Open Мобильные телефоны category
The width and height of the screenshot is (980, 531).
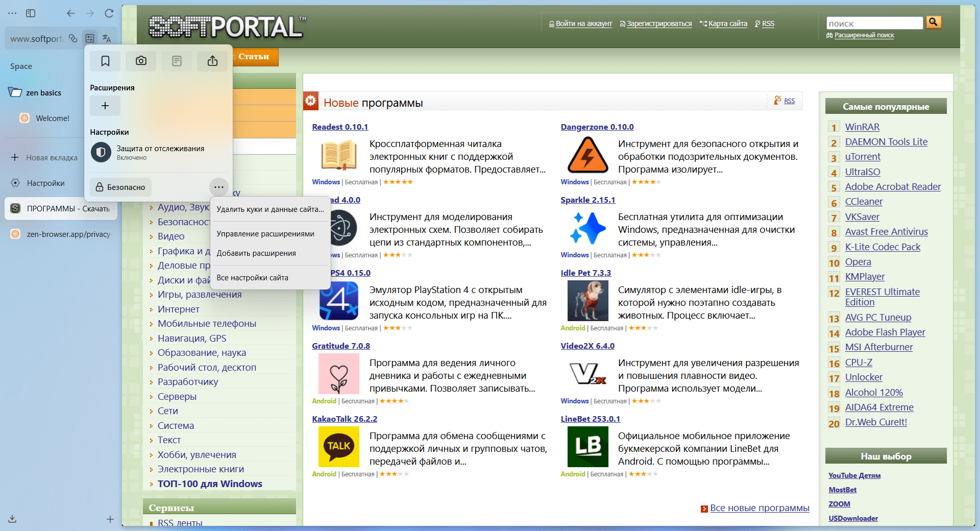click(207, 324)
